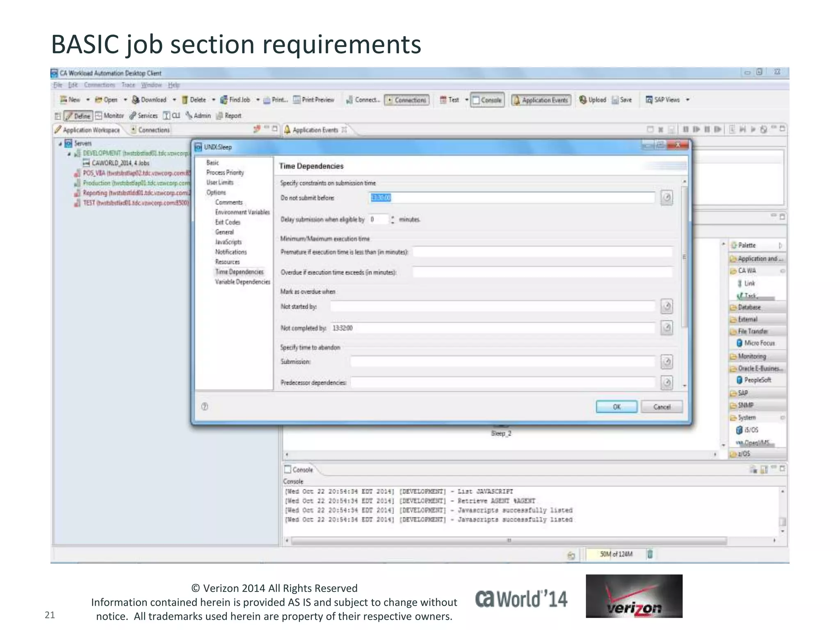This screenshot has height=630, width=840.
Task: Click the dialog vertical scrollbar
Action: tap(685, 256)
